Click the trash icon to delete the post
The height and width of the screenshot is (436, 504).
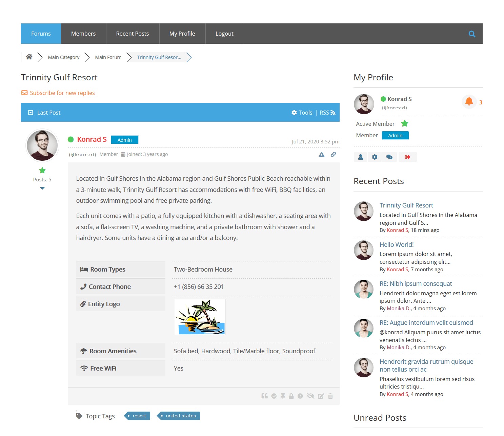(x=330, y=396)
